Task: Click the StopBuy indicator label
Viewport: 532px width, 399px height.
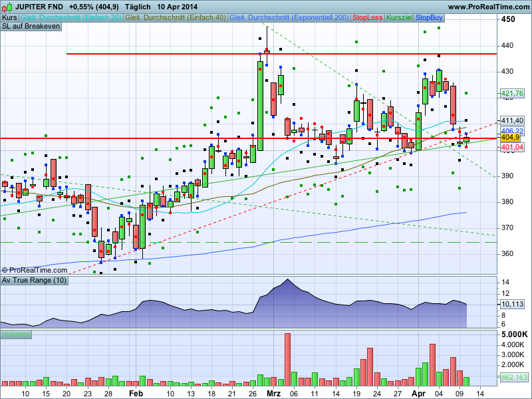Action: click(x=431, y=17)
